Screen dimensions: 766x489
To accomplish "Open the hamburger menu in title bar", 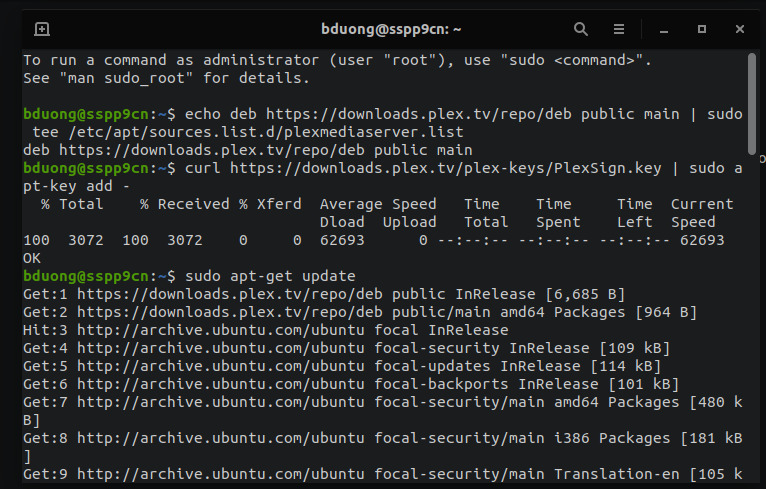I will [619, 29].
